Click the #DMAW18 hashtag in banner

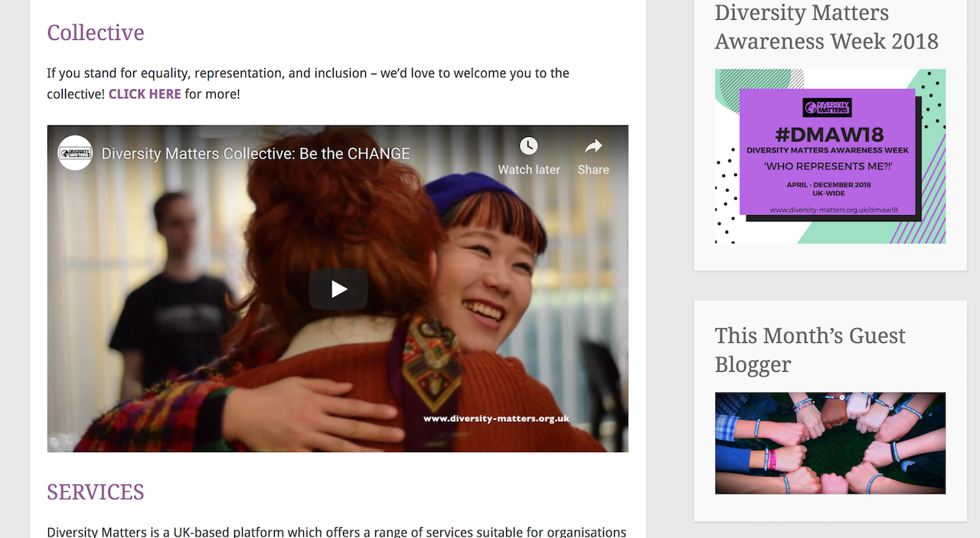click(x=828, y=135)
